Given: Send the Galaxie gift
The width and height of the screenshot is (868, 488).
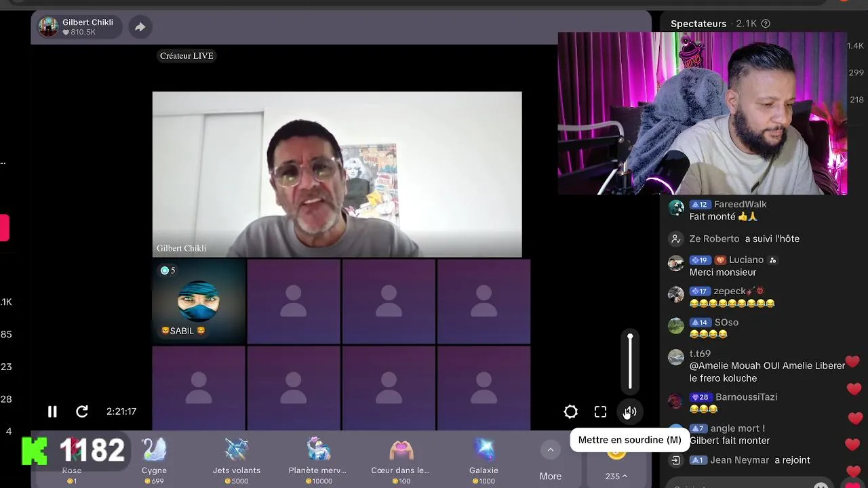Looking at the screenshot, I should (484, 461).
